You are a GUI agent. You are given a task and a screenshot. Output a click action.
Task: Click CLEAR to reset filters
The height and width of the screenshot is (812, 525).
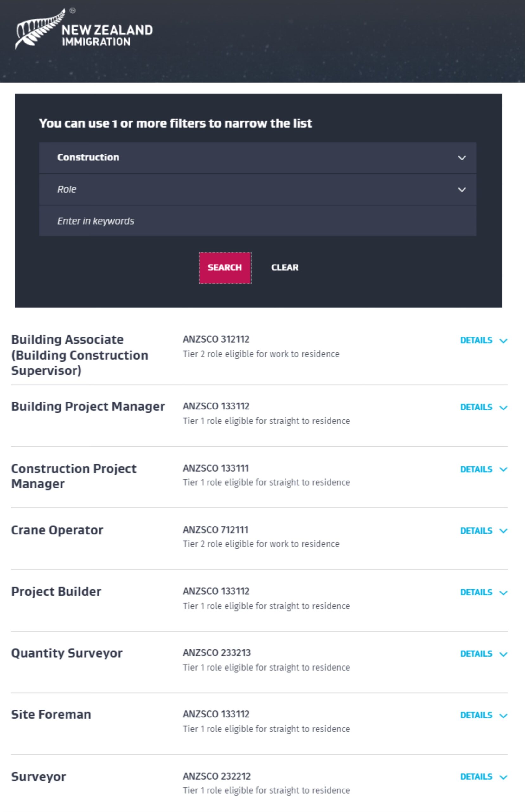[x=284, y=267]
